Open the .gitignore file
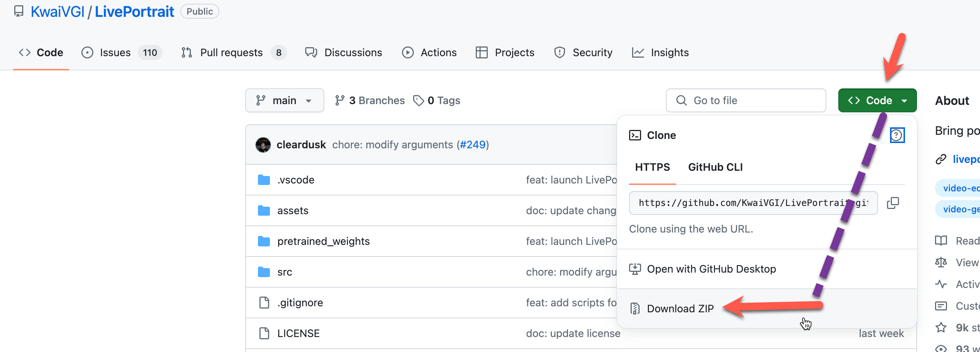Screen dimensions: 980x352 (300, 303)
